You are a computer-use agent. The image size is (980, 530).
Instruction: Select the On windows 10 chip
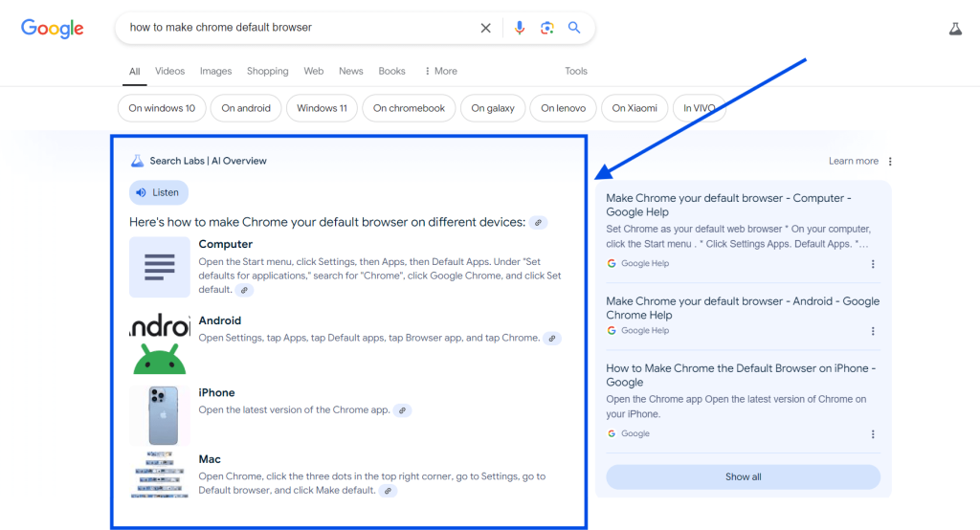[x=162, y=108]
